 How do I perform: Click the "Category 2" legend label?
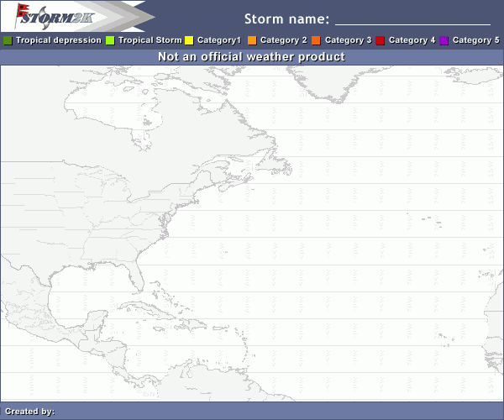(284, 40)
